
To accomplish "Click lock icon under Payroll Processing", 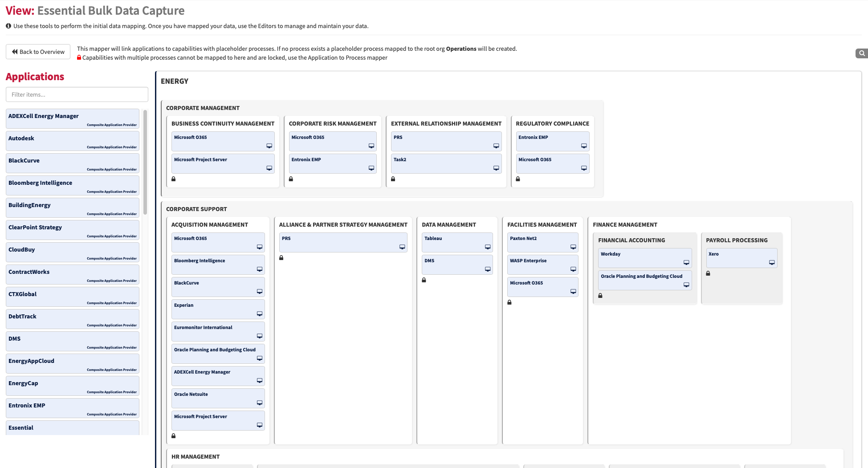I will point(708,273).
